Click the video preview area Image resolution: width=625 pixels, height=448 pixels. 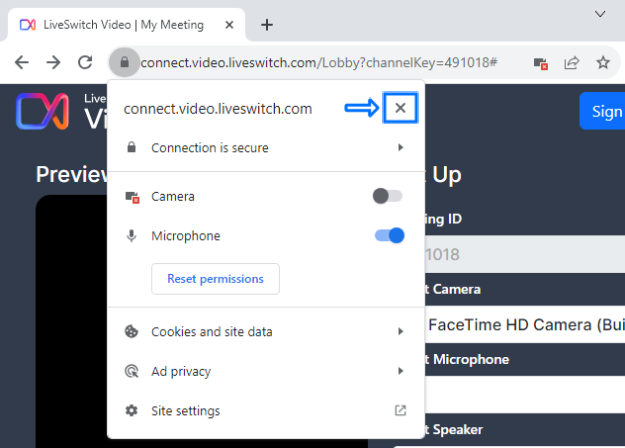pyautogui.click(x=72, y=321)
